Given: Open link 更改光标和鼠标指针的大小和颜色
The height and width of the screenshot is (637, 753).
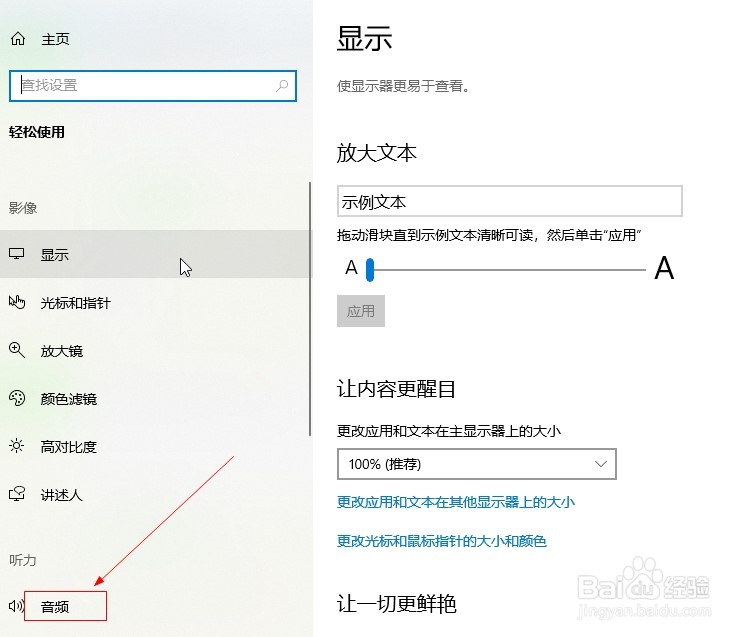Looking at the screenshot, I should point(442,541).
